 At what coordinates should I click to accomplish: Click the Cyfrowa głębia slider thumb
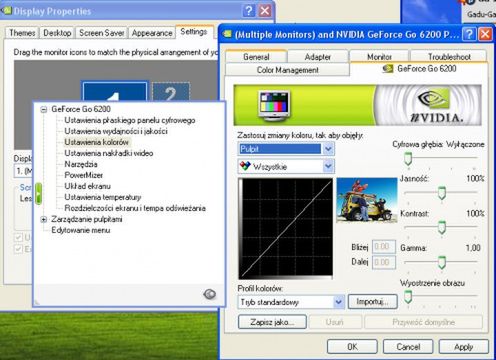coord(408,158)
